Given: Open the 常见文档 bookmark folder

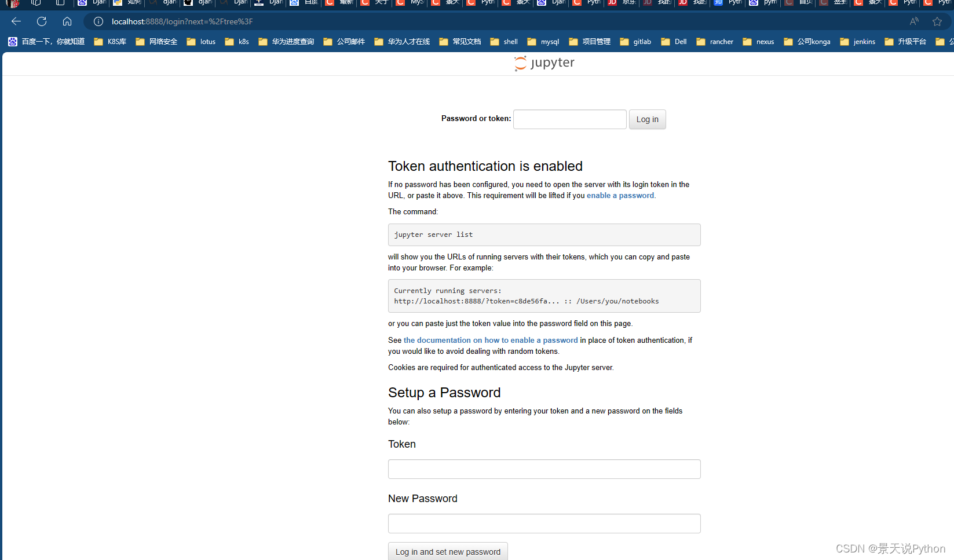Looking at the screenshot, I should [x=460, y=42].
